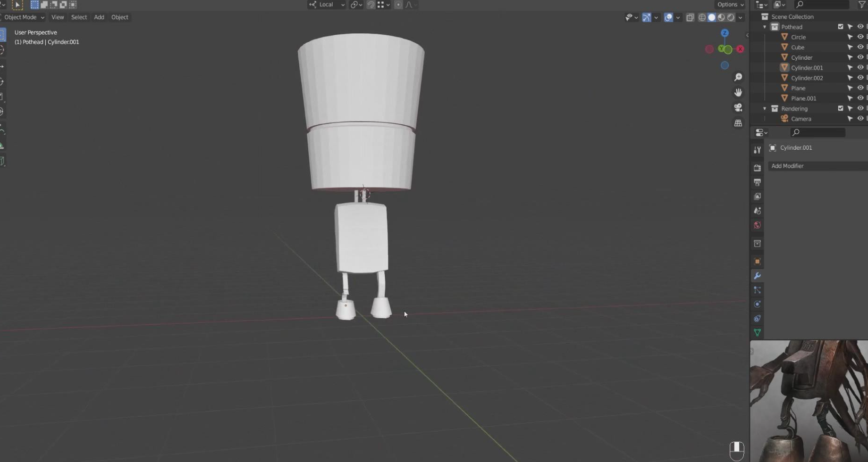The width and height of the screenshot is (868, 462).
Task: Click the X axis on navigation gizmo
Action: 740,49
